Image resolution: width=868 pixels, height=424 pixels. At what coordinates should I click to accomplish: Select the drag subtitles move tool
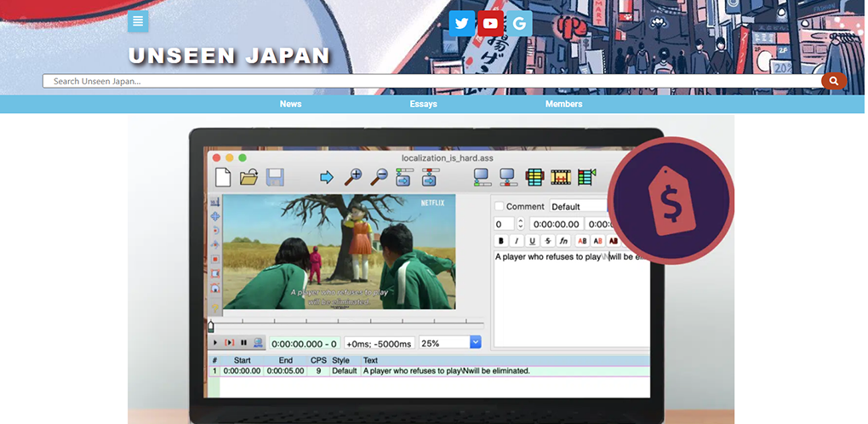(214, 216)
